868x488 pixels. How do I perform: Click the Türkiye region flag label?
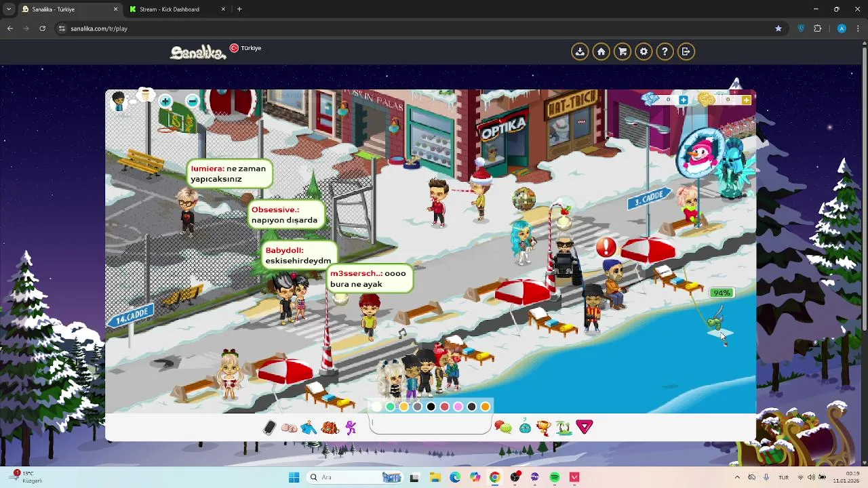(x=245, y=48)
